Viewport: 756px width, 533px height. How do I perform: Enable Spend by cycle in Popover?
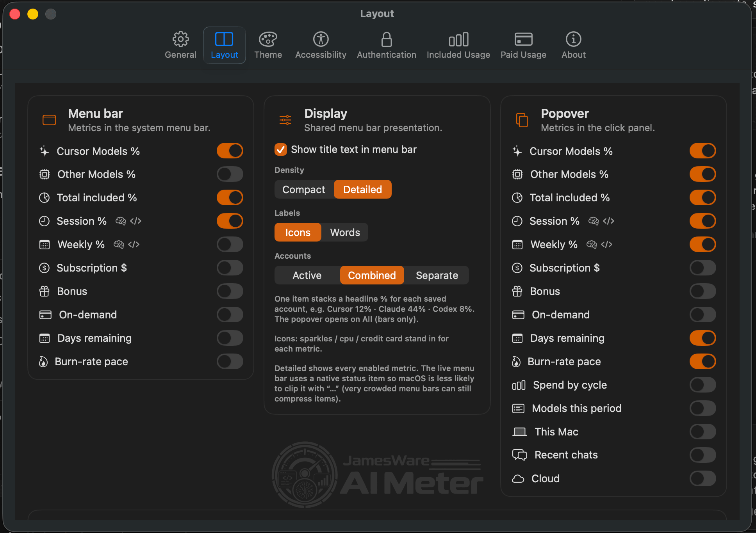703,385
